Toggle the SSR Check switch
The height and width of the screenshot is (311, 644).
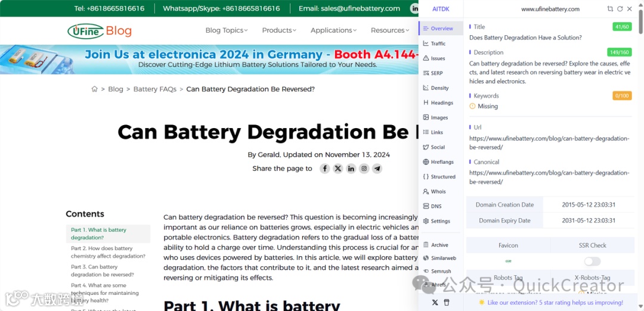click(x=592, y=262)
